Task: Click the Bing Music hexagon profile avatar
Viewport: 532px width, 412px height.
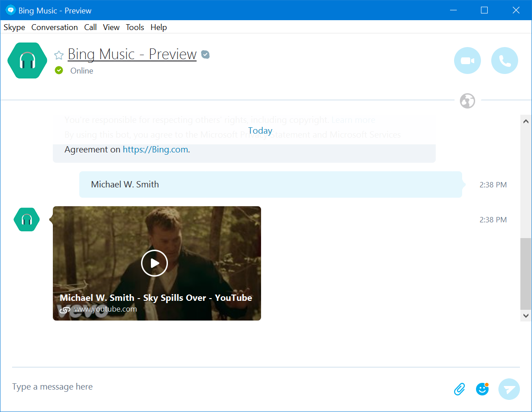Action: [27, 61]
